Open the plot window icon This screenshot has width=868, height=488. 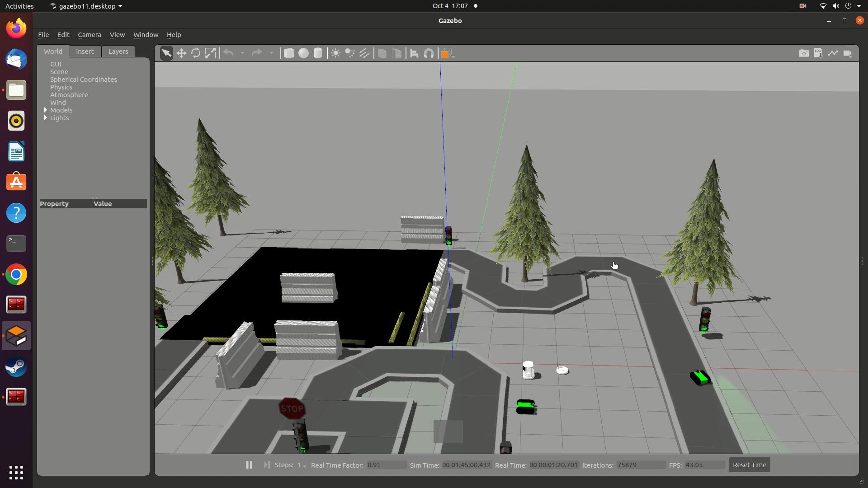click(x=833, y=53)
